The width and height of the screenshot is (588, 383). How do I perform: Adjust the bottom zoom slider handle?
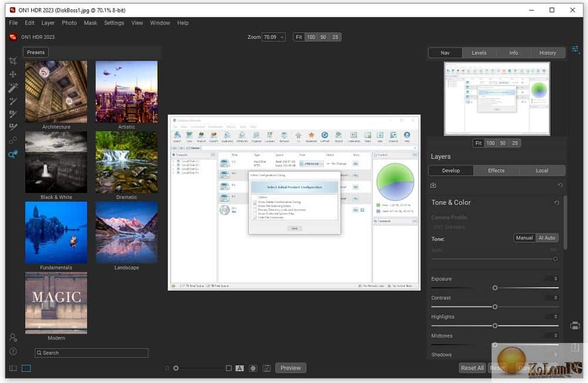pyautogui.click(x=176, y=368)
